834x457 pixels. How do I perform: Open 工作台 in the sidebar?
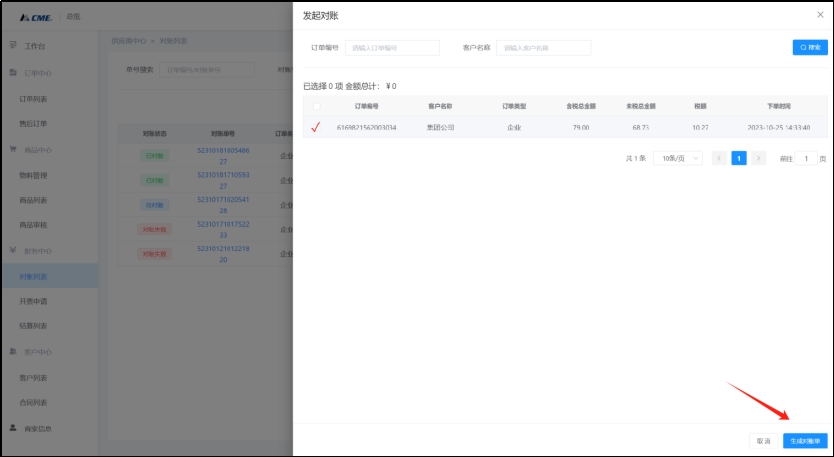[34, 46]
